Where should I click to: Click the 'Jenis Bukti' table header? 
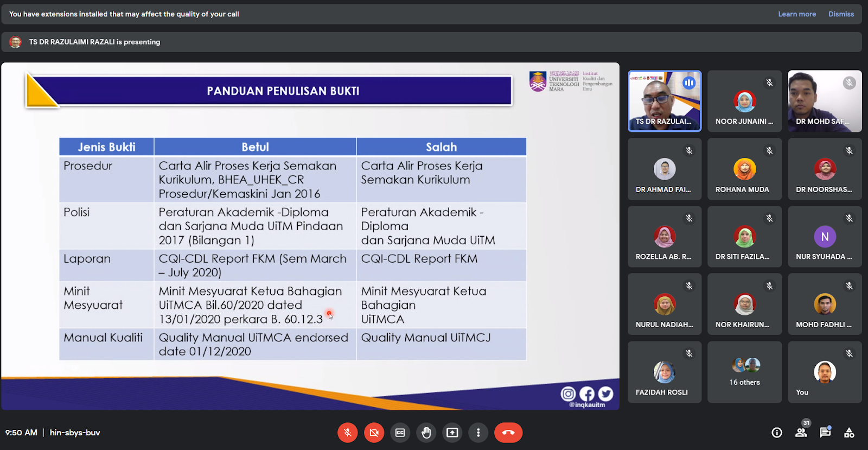(106, 147)
